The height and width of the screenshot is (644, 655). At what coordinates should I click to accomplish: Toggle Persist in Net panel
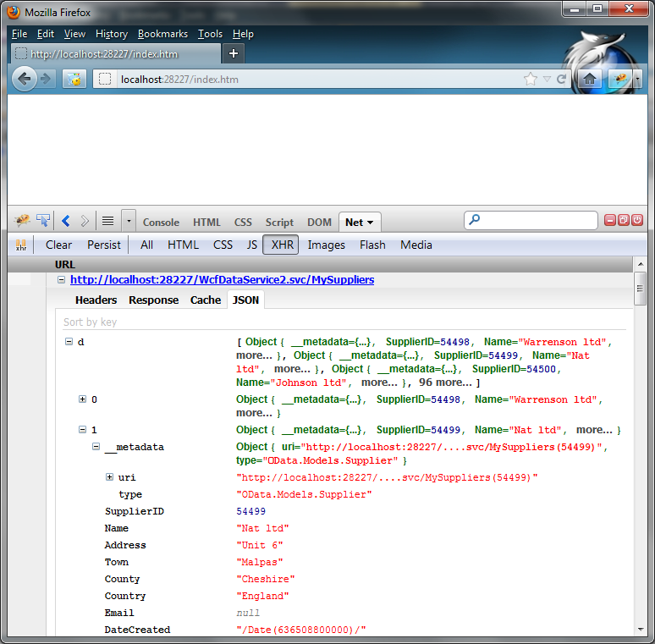(103, 245)
